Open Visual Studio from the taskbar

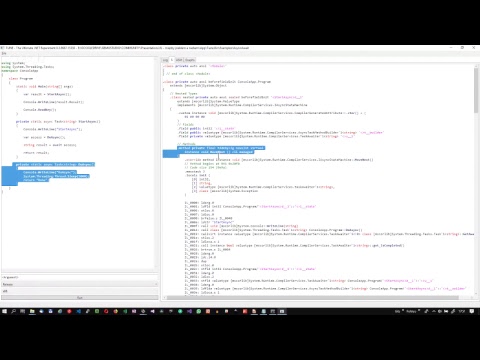(189, 311)
